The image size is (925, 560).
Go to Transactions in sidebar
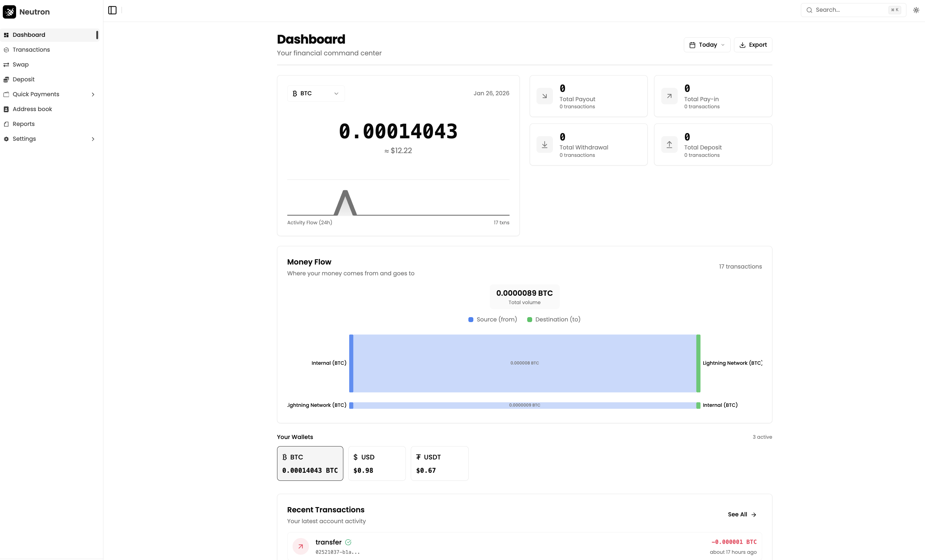[x=31, y=50]
